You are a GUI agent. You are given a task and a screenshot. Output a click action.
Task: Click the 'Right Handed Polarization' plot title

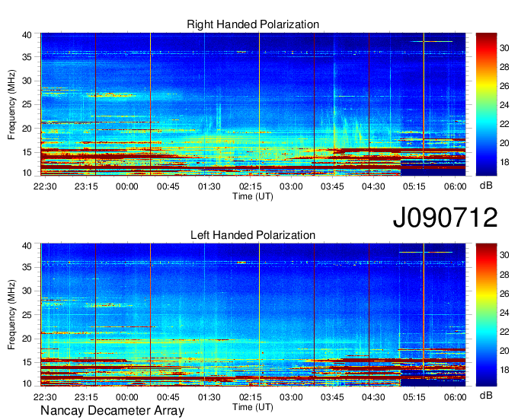pyautogui.click(x=253, y=24)
